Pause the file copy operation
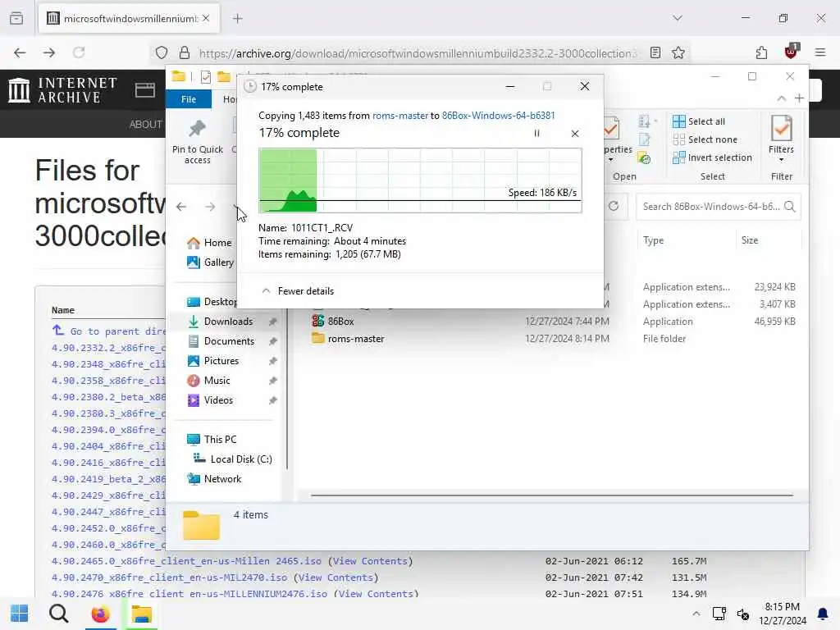The image size is (840, 630). coord(536,134)
